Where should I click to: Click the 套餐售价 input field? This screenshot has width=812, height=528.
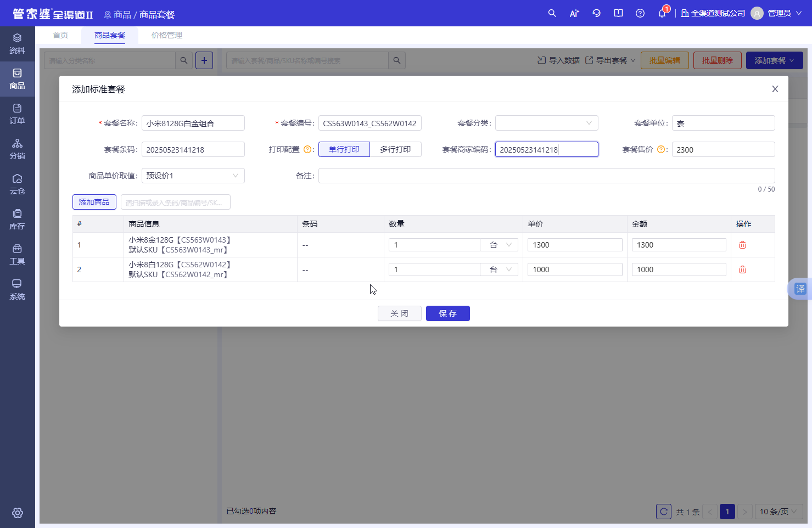[x=724, y=149]
